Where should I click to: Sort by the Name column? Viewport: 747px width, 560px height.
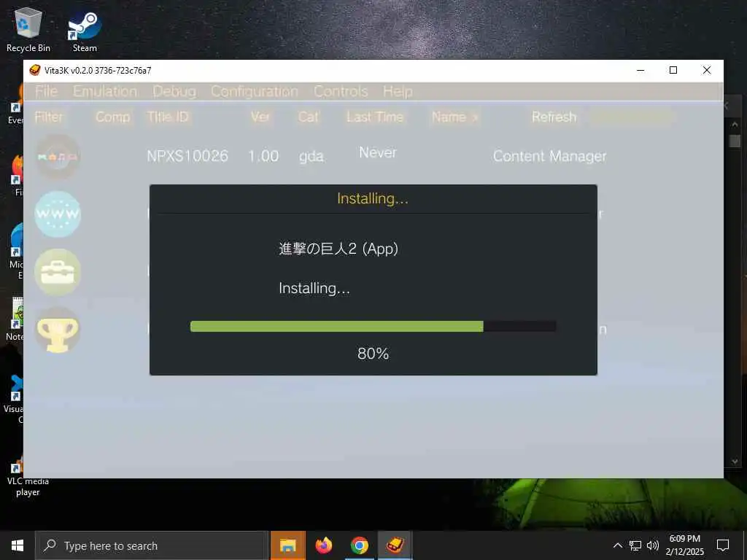[x=454, y=117]
